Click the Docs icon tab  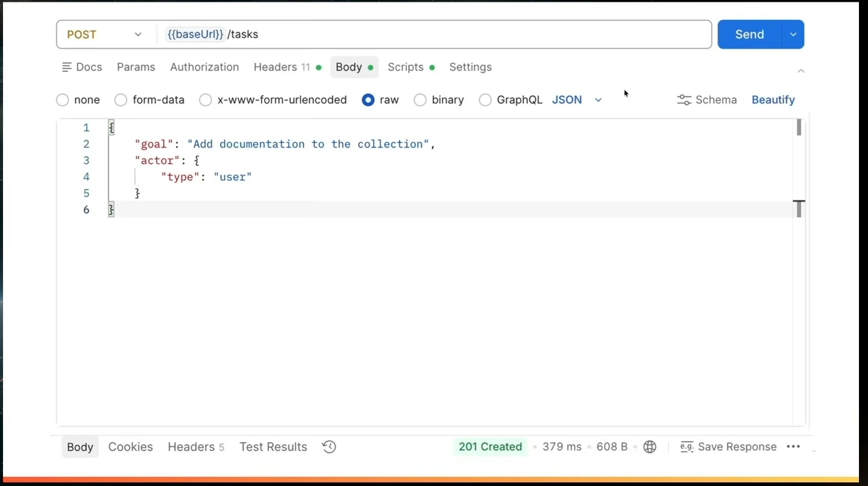tap(82, 67)
